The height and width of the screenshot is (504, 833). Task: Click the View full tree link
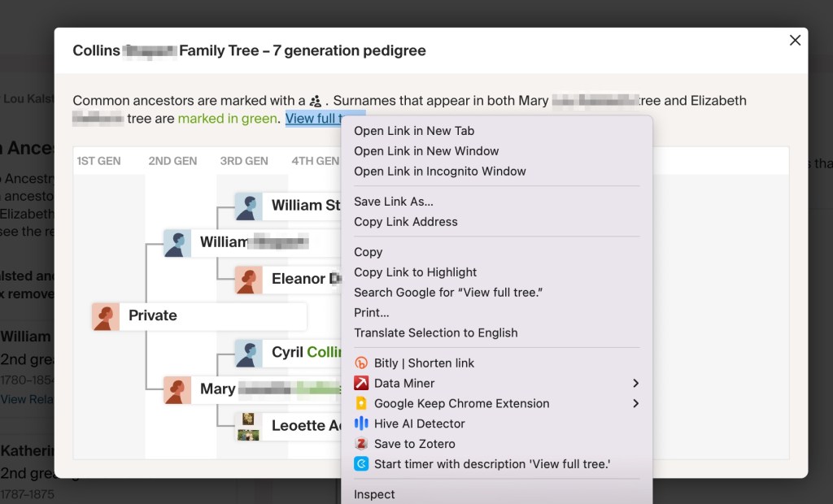tap(312, 119)
